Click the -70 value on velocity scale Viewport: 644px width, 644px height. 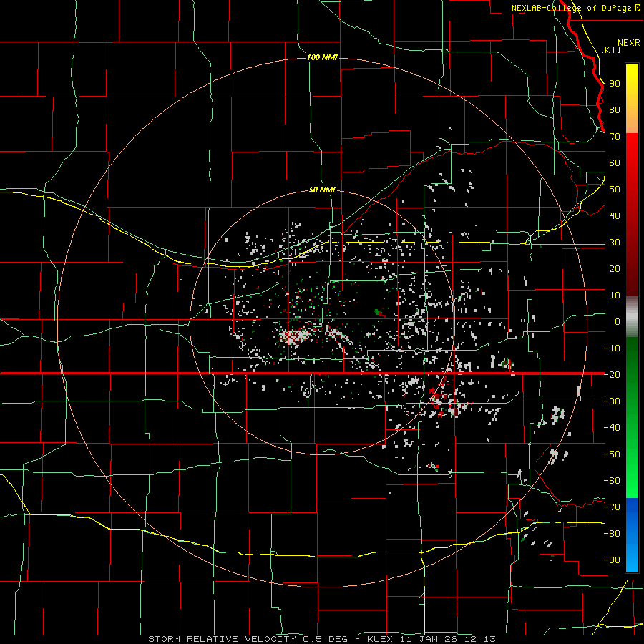click(x=612, y=507)
